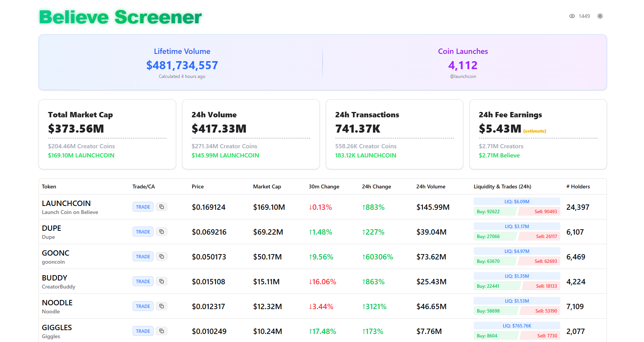Open trade for NOODLE token

(x=143, y=306)
